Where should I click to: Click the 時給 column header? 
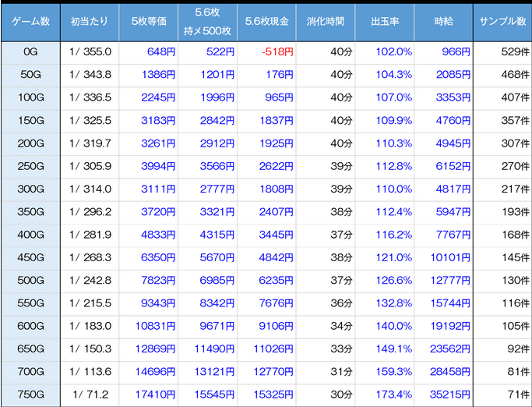444,22
